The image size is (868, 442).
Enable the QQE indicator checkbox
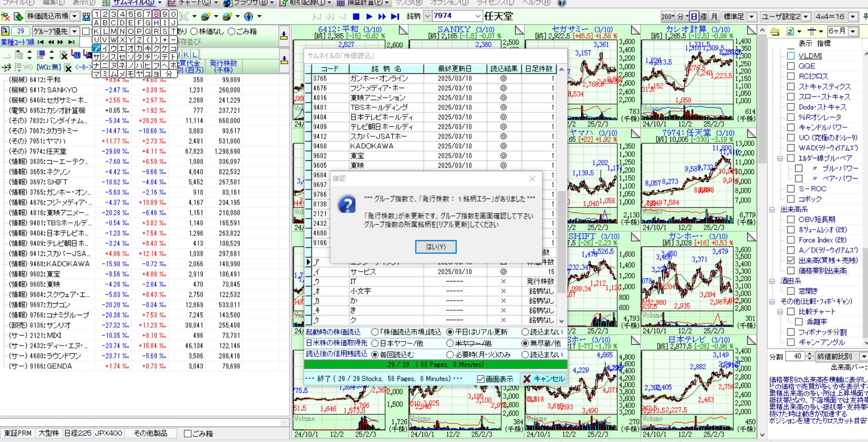(791, 66)
